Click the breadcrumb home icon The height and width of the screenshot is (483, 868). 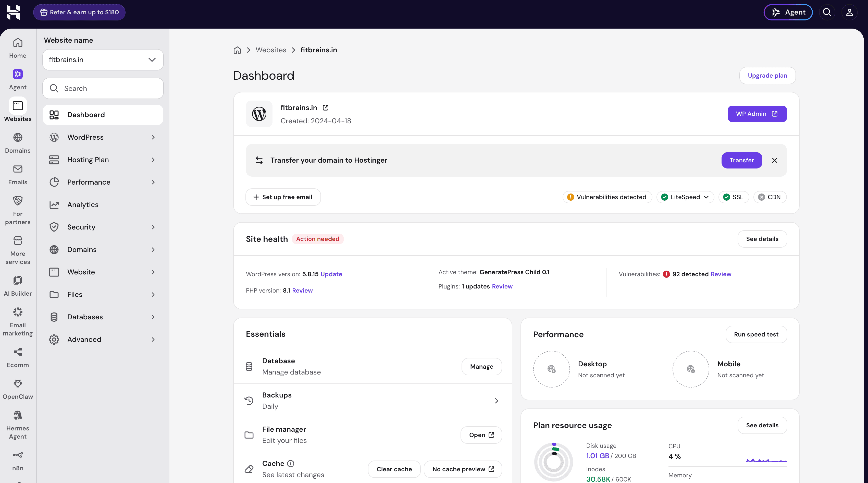tap(237, 50)
